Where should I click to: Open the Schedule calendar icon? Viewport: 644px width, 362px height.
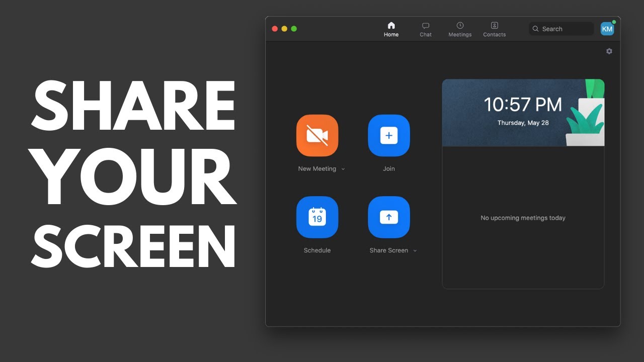317,217
